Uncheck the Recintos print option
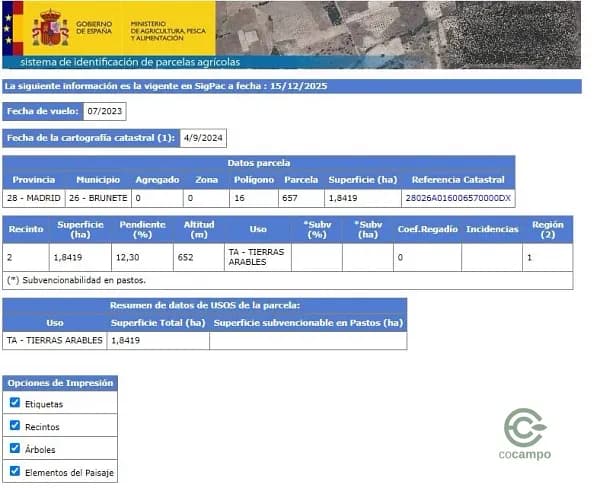This screenshot has height=488, width=600. pos(15,426)
